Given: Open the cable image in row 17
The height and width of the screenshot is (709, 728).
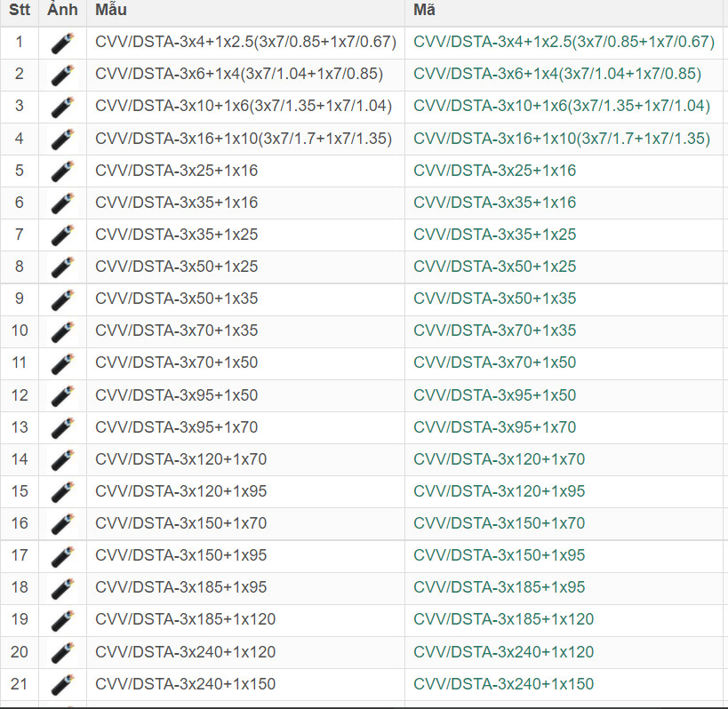Looking at the screenshot, I should [x=61, y=555].
